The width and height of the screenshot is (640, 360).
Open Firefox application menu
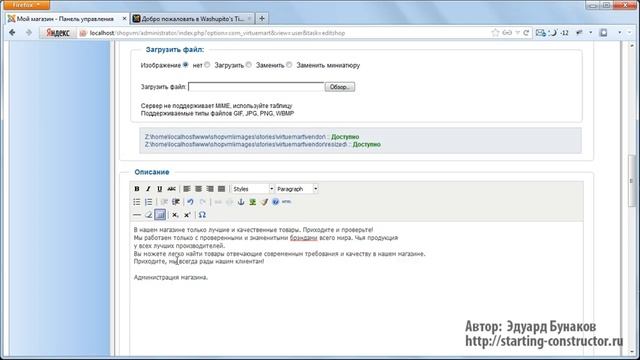click(x=26, y=5)
